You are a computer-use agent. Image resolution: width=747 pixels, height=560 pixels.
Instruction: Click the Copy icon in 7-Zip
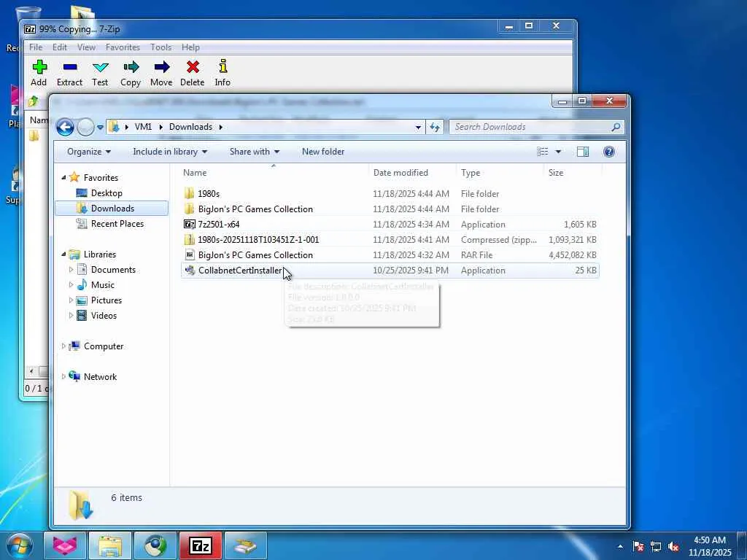pyautogui.click(x=131, y=66)
